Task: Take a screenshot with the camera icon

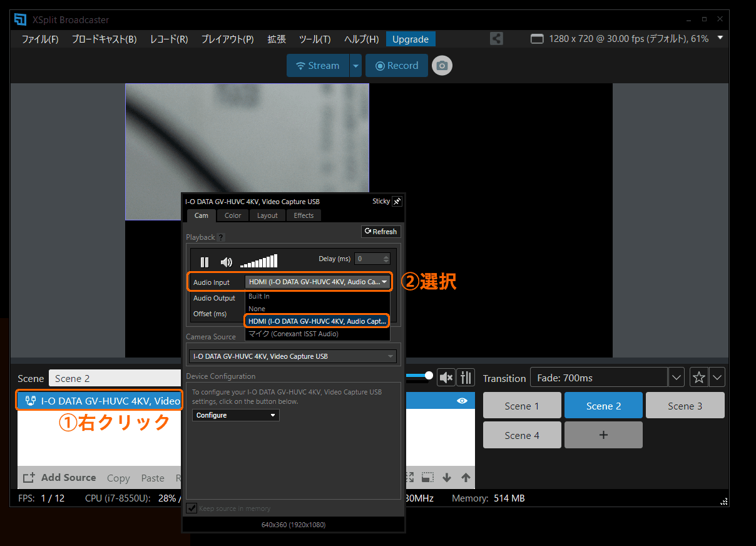Action: click(442, 66)
